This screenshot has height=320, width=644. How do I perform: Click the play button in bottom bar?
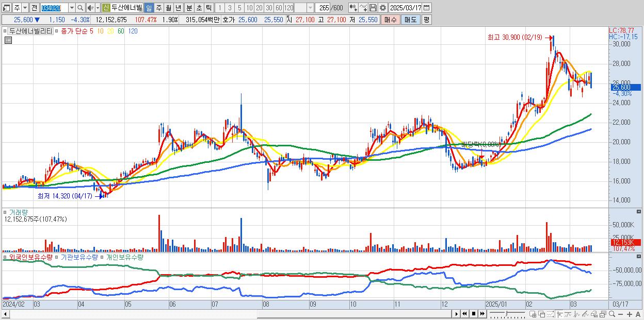coord(456,314)
